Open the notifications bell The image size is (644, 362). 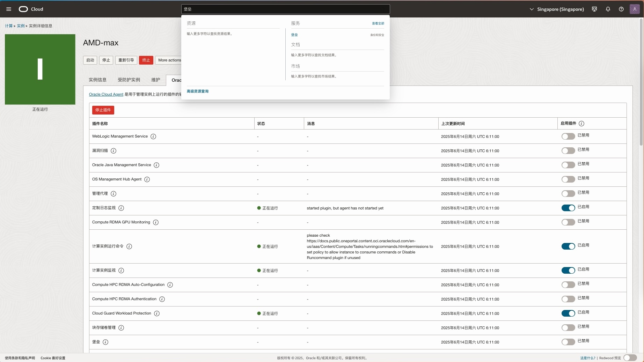coord(608,9)
